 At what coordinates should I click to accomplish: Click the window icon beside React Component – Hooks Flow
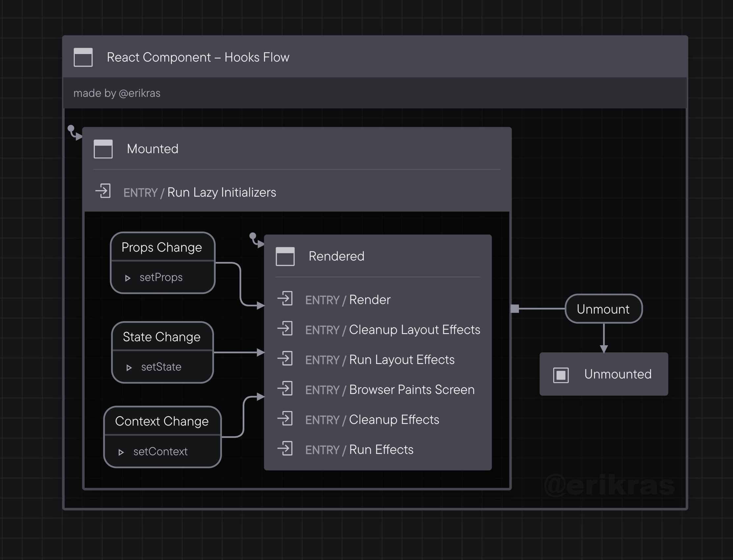click(x=83, y=57)
